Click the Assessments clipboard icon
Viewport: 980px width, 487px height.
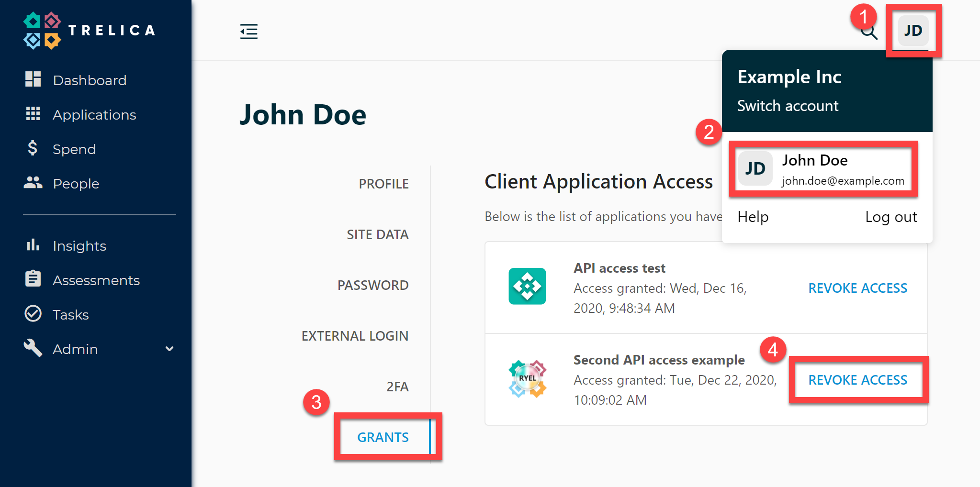tap(33, 279)
